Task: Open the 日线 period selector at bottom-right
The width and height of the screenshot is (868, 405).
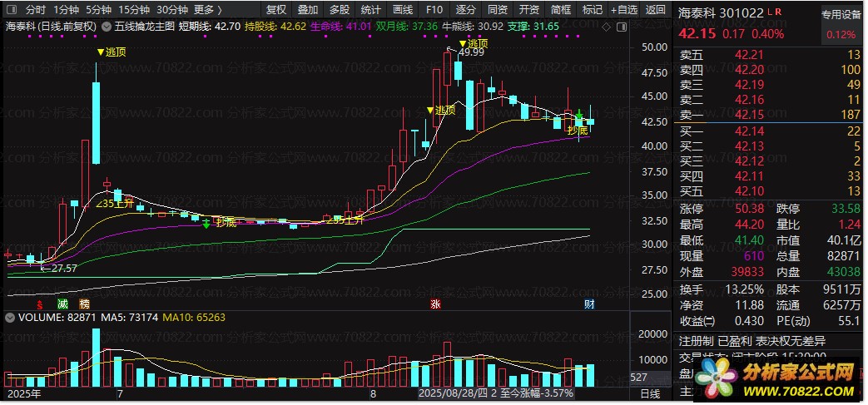Action: (x=652, y=394)
